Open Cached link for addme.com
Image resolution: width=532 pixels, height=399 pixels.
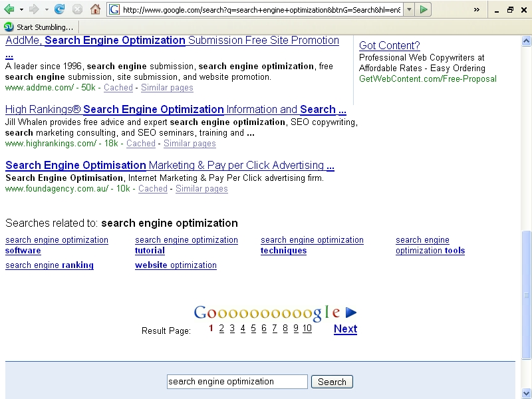[x=118, y=88]
